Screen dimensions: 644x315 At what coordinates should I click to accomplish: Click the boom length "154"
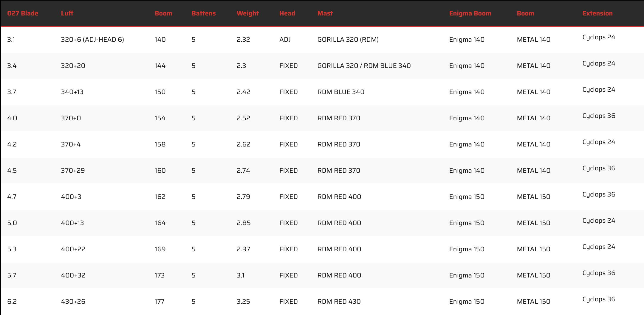(160, 118)
